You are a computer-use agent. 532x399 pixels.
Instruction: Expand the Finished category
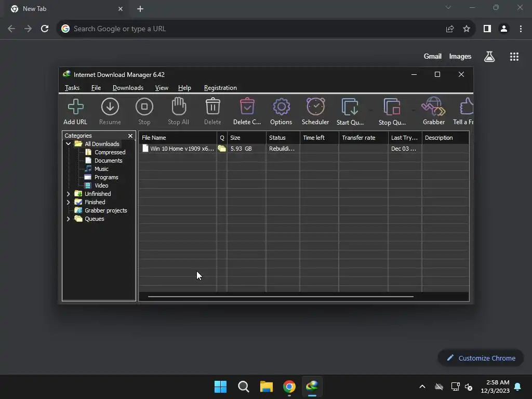68,202
